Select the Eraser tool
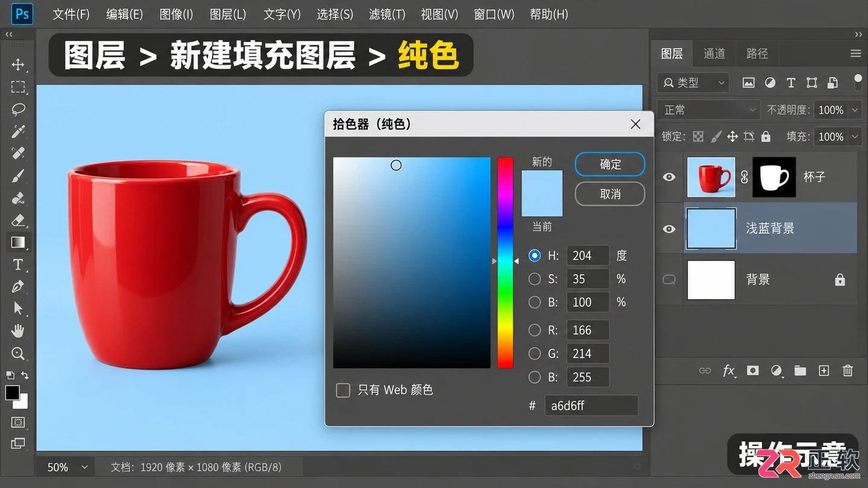 click(18, 220)
